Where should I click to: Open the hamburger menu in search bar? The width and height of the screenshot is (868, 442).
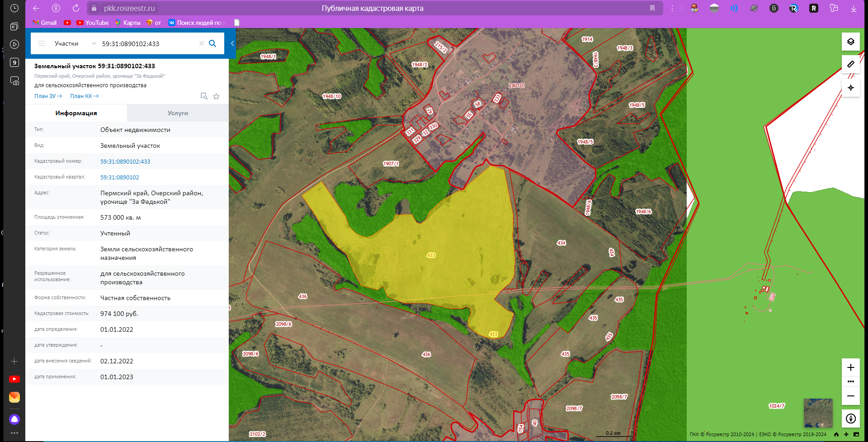click(42, 43)
